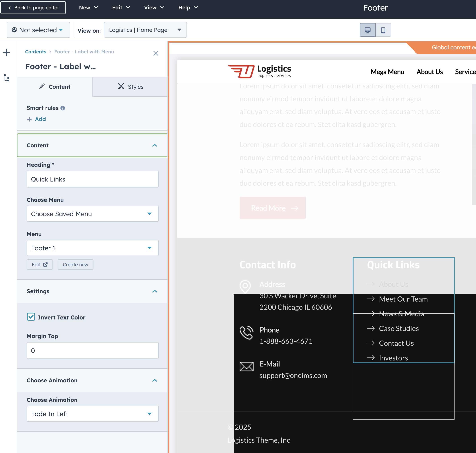
Task: Open the View menu
Action: [154, 8]
